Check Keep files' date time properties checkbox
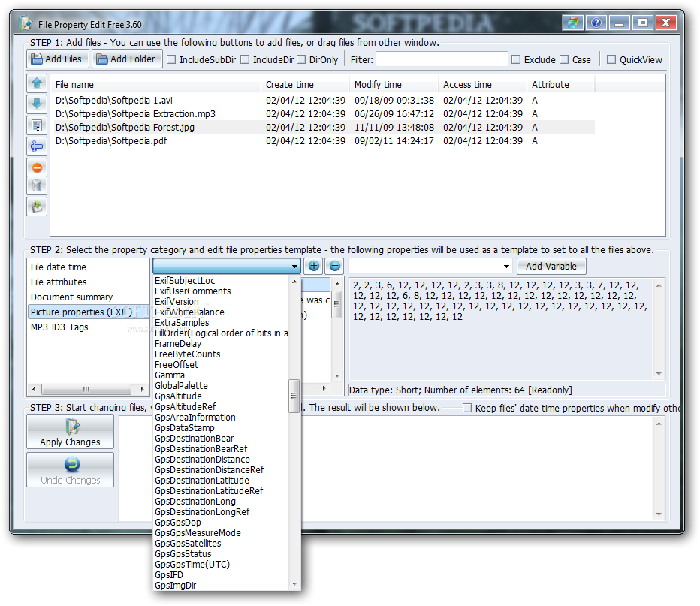 [x=467, y=408]
